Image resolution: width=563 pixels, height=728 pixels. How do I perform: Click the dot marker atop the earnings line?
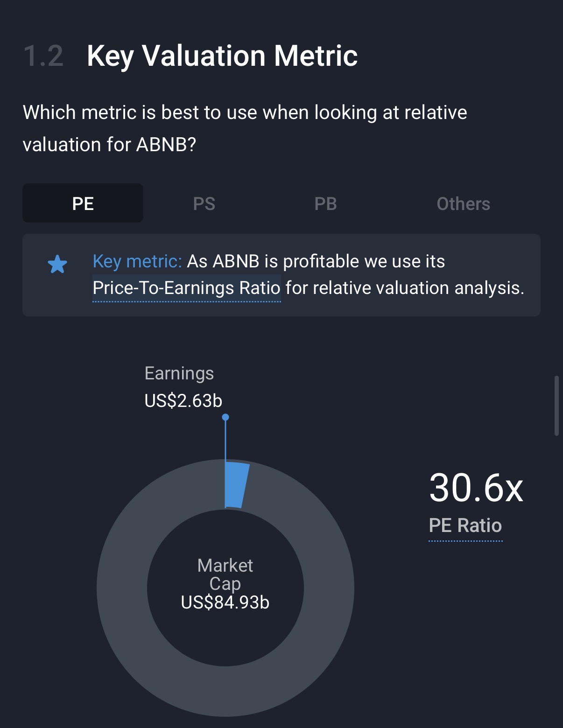225,417
